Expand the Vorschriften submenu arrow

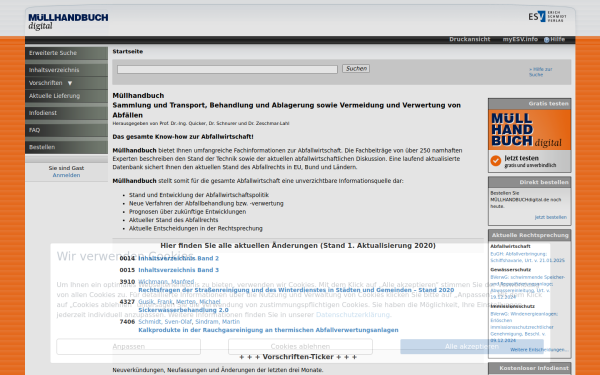[70, 83]
